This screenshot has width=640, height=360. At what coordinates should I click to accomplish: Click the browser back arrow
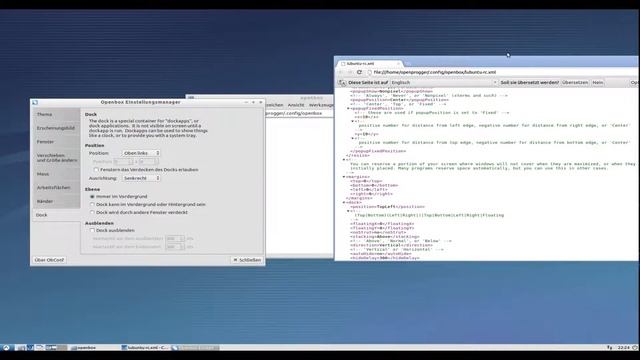click(341, 72)
